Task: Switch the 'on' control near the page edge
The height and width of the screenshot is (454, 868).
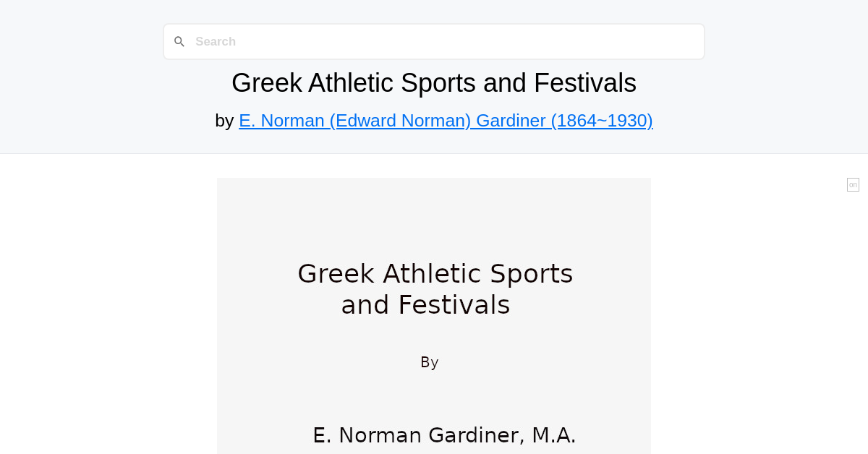Action: tap(853, 184)
